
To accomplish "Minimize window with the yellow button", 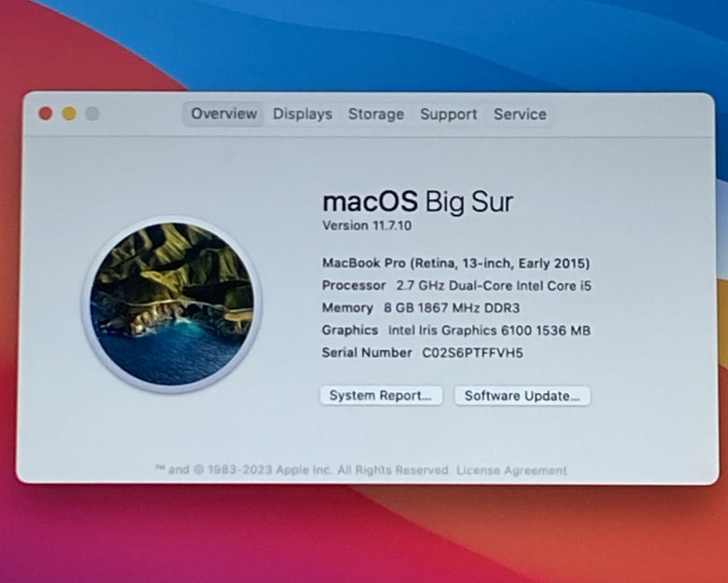I will coord(69,114).
